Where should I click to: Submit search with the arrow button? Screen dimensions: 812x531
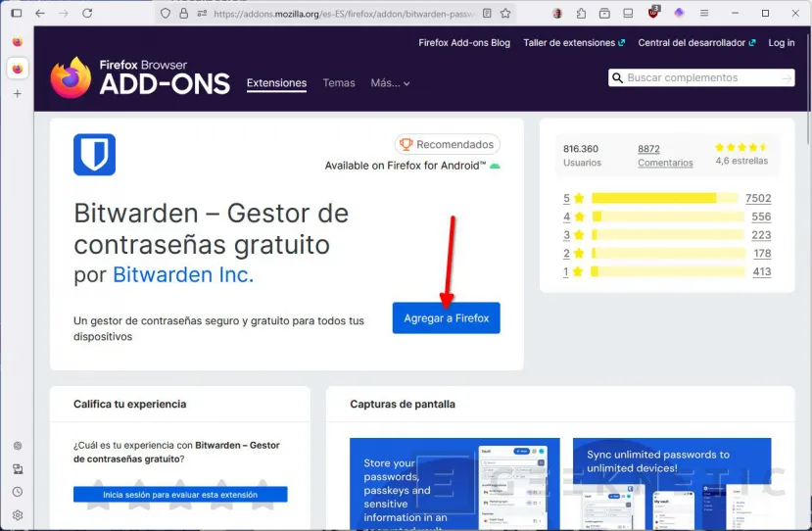(787, 78)
